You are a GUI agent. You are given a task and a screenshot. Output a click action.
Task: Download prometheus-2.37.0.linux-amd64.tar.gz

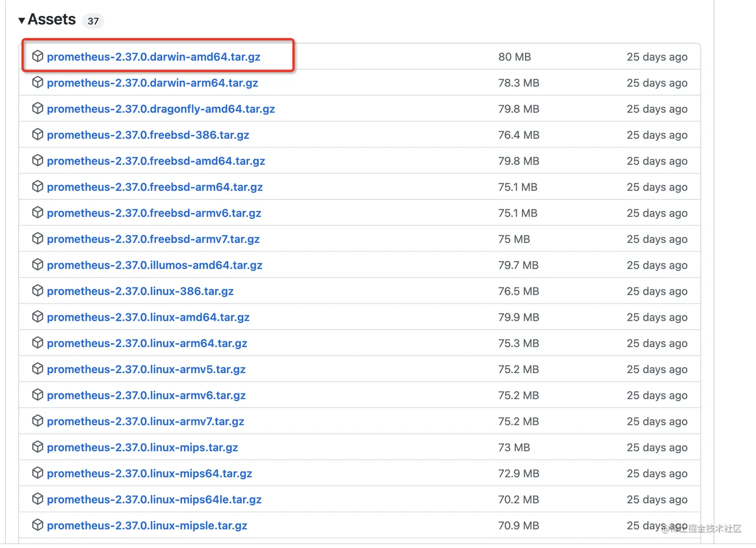(148, 317)
